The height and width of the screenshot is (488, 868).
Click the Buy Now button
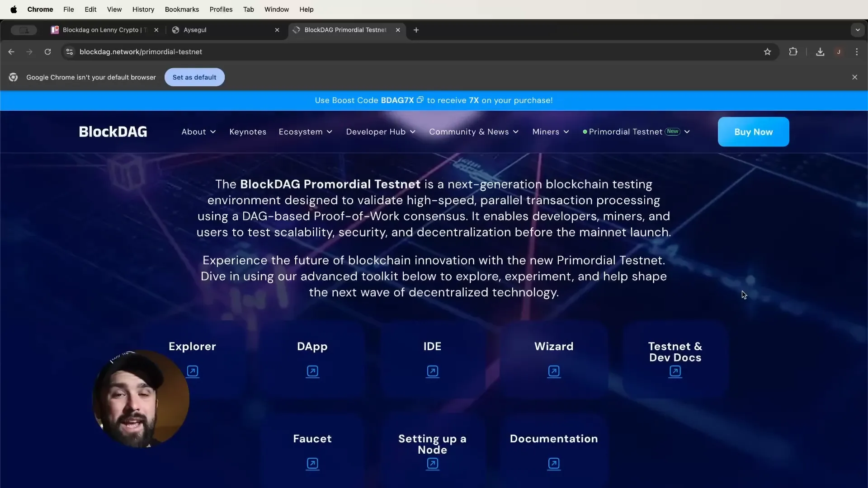[753, 132]
